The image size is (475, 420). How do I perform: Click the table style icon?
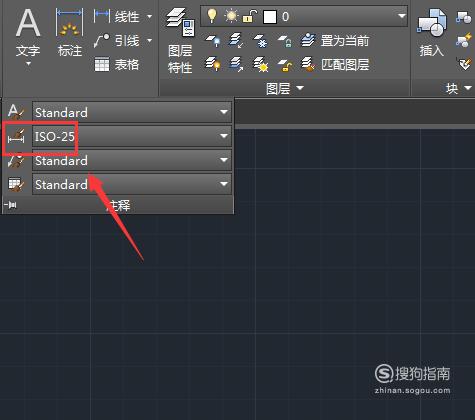16,184
